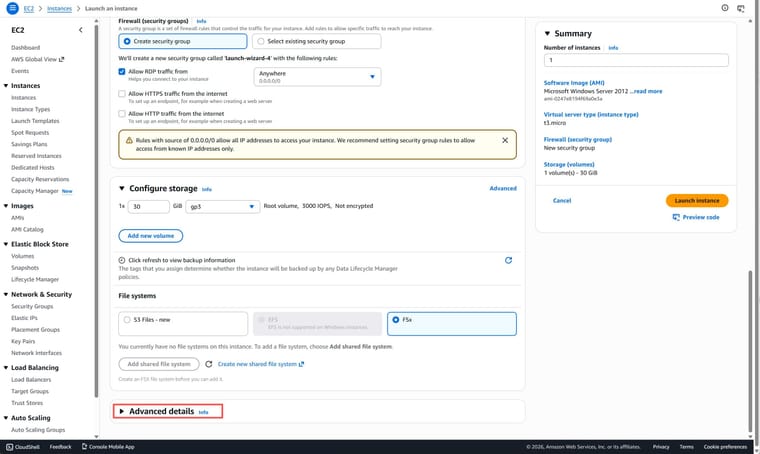
Task: Edit the root volume size field
Action: coord(149,206)
